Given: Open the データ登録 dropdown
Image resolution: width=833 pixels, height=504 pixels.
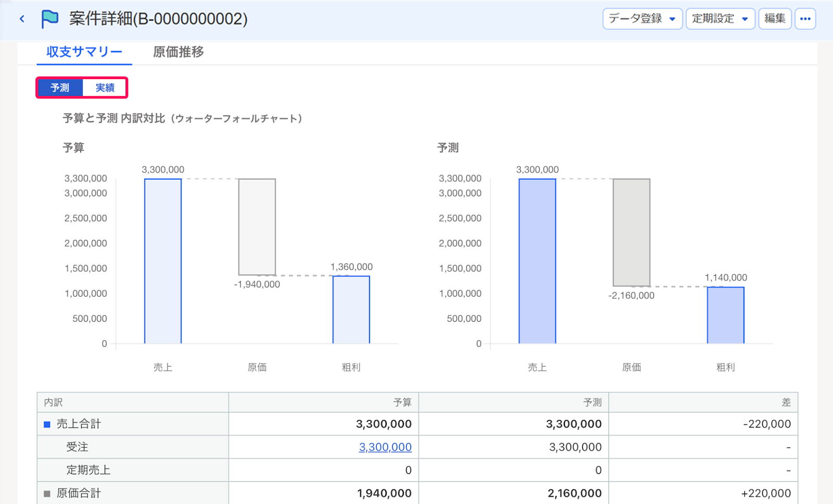Looking at the screenshot, I should [642, 19].
